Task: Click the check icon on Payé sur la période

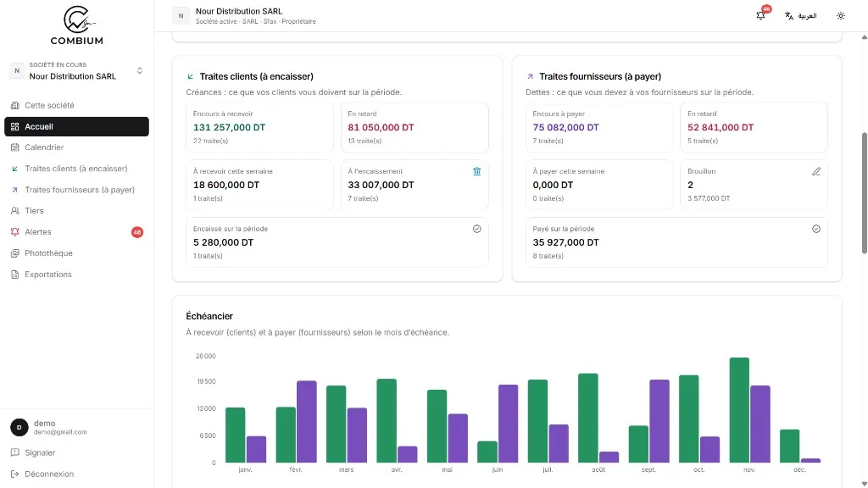Action: coord(816,229)
